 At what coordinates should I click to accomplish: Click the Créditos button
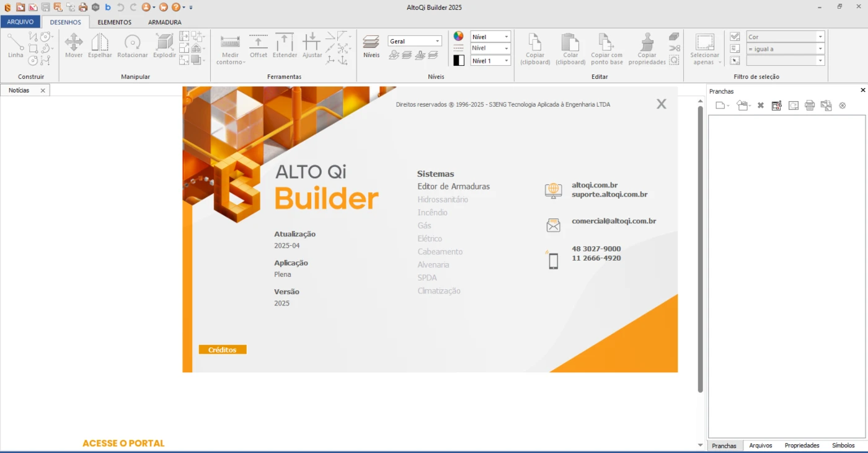click(x=223, y=349)
